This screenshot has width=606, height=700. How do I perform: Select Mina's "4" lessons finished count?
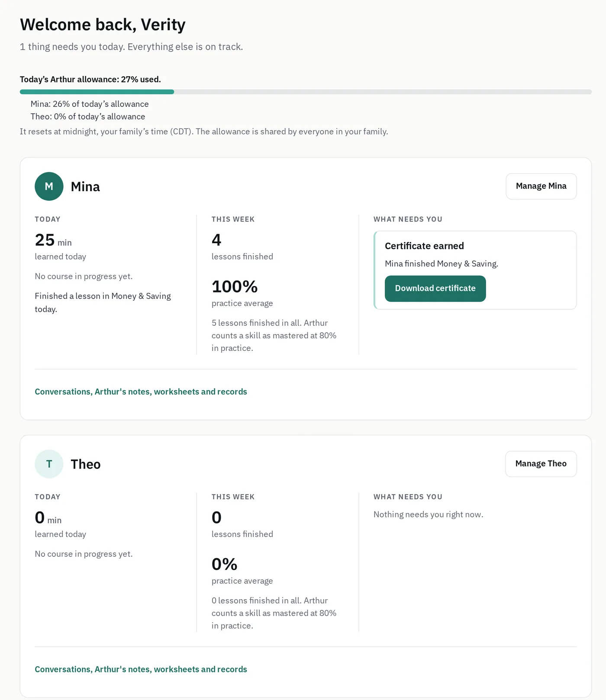coord(216,240)
